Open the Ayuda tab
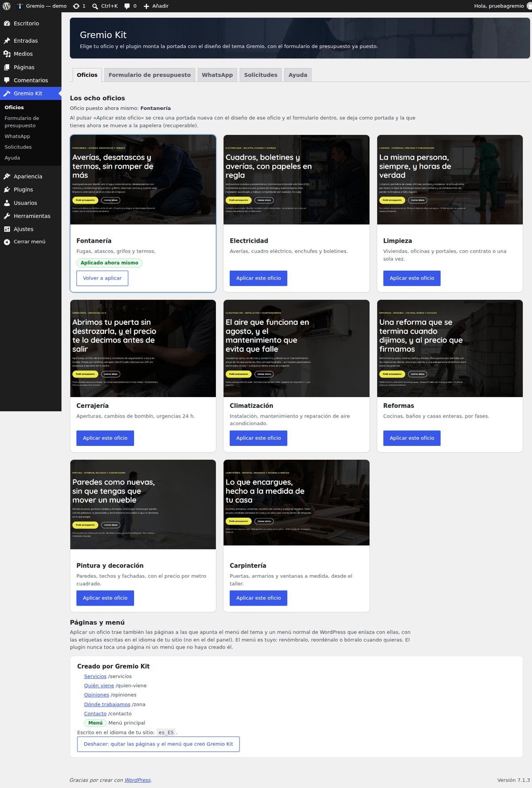The height and width of the screenshot is (788, 532). tap(298, 75)
